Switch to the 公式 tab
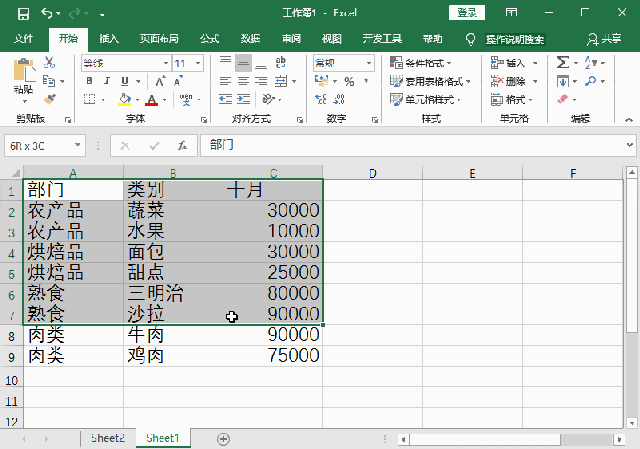The height and width of the screenshot is (449, 640). tap(209, 39)
